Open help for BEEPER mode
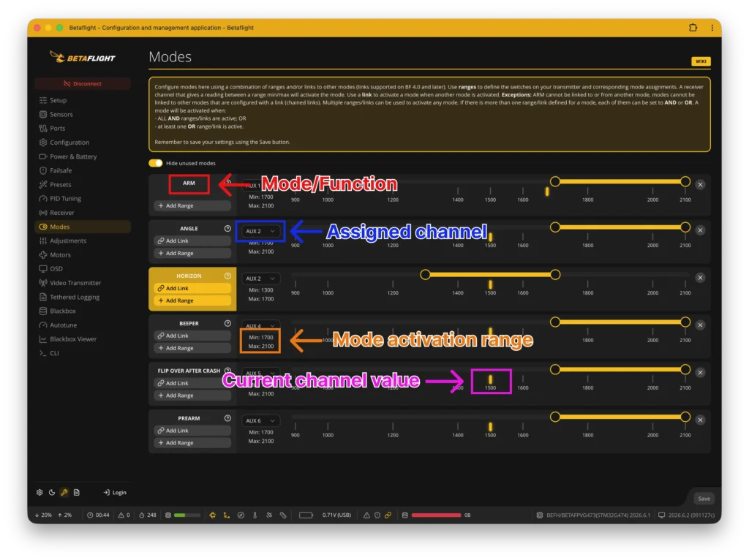 228,323
